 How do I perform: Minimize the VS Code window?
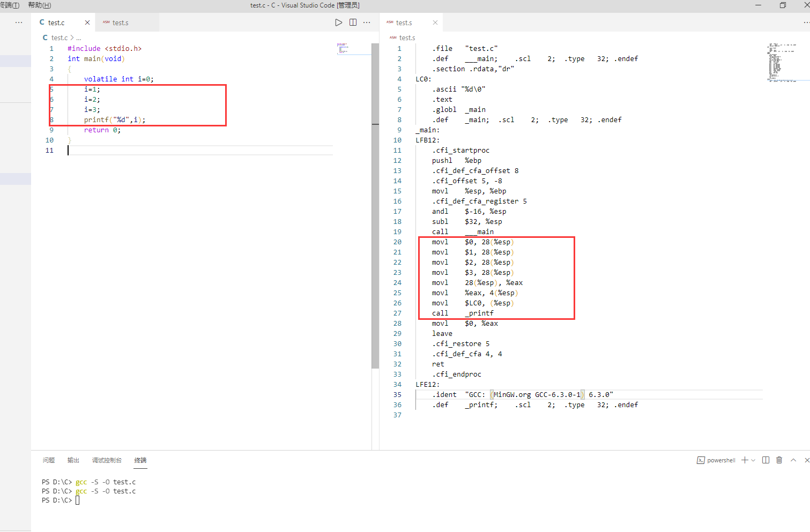tap(758, 5)
